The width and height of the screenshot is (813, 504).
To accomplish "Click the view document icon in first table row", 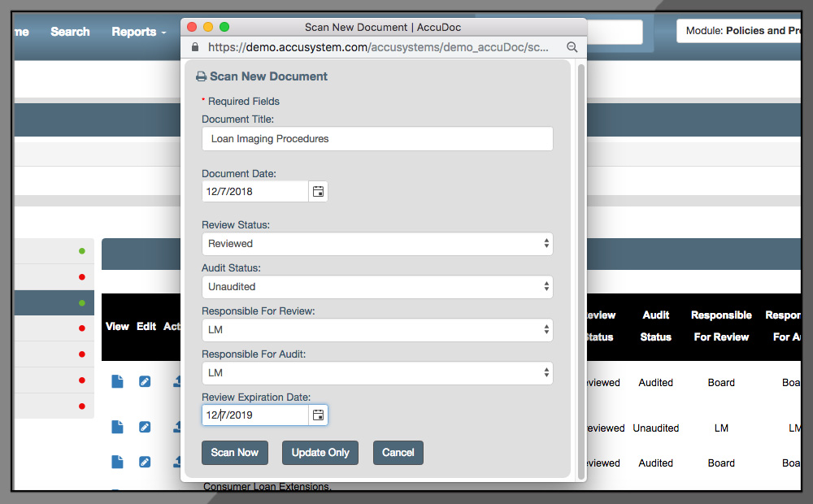I will point(117,381).
